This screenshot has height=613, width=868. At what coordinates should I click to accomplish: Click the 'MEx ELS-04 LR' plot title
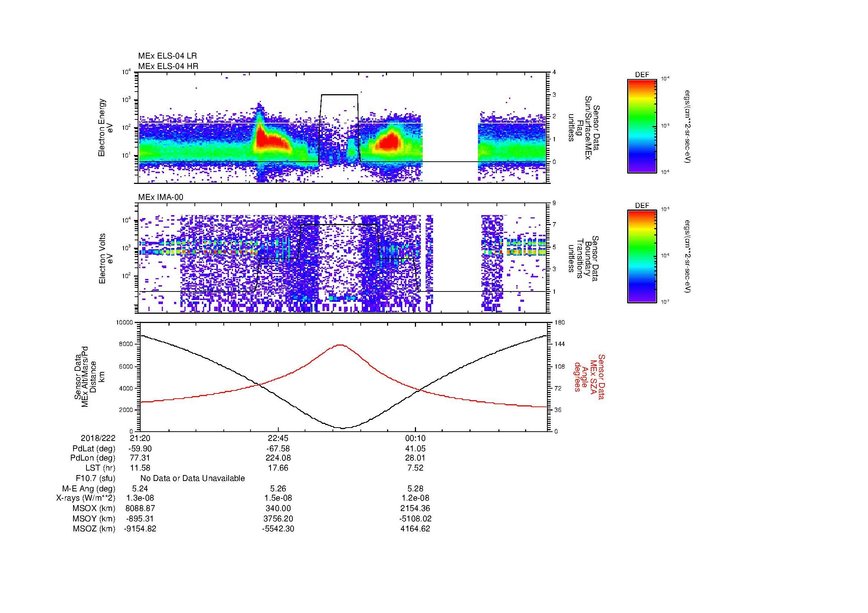click(167, 56)
